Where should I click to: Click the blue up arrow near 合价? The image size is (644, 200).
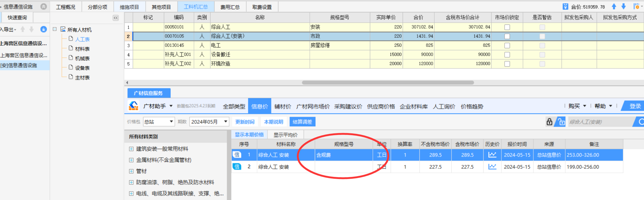(x=614, y=7)
